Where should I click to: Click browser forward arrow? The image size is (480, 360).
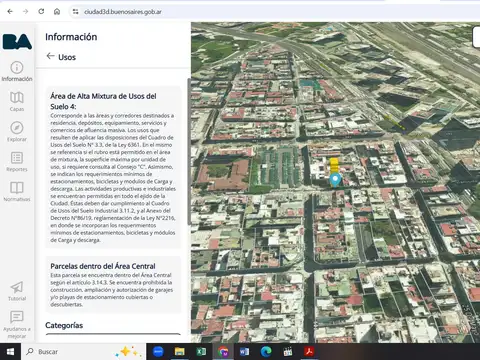tap(26, 12)
